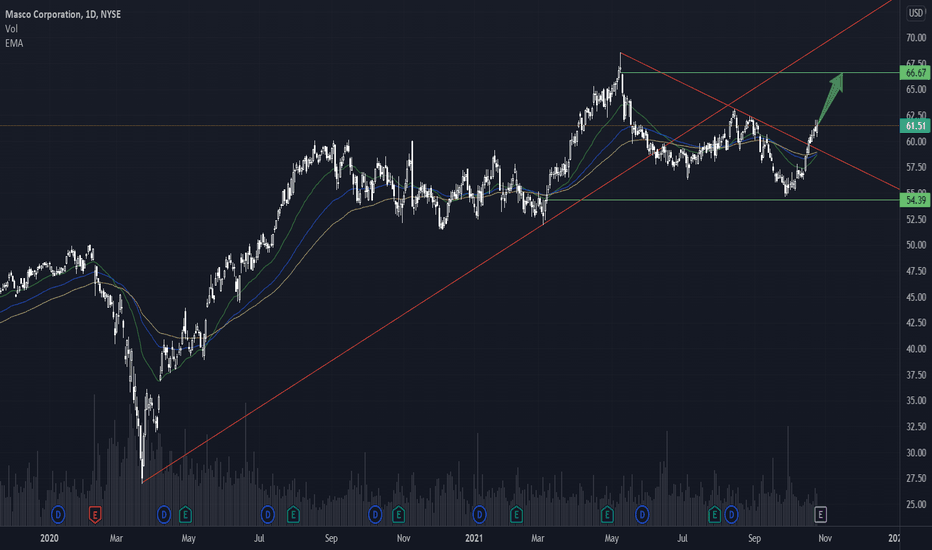The width and height of the screenshot is (932, 550).
Task: Select the descending red trendline
Action: 761,122
